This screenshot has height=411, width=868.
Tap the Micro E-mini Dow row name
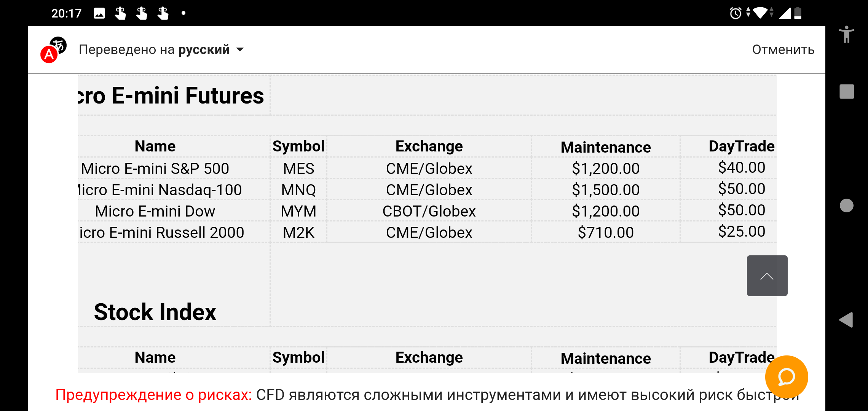click(x=155, y=211)
